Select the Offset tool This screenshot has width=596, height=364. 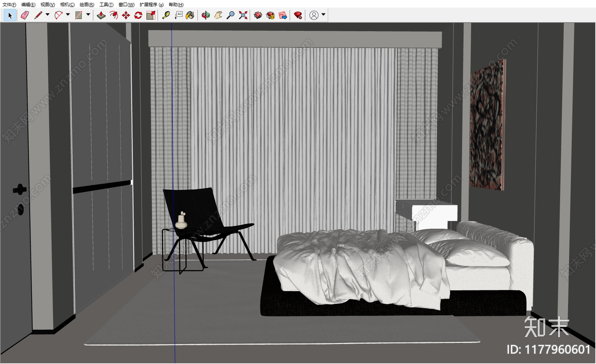point(114,15)
